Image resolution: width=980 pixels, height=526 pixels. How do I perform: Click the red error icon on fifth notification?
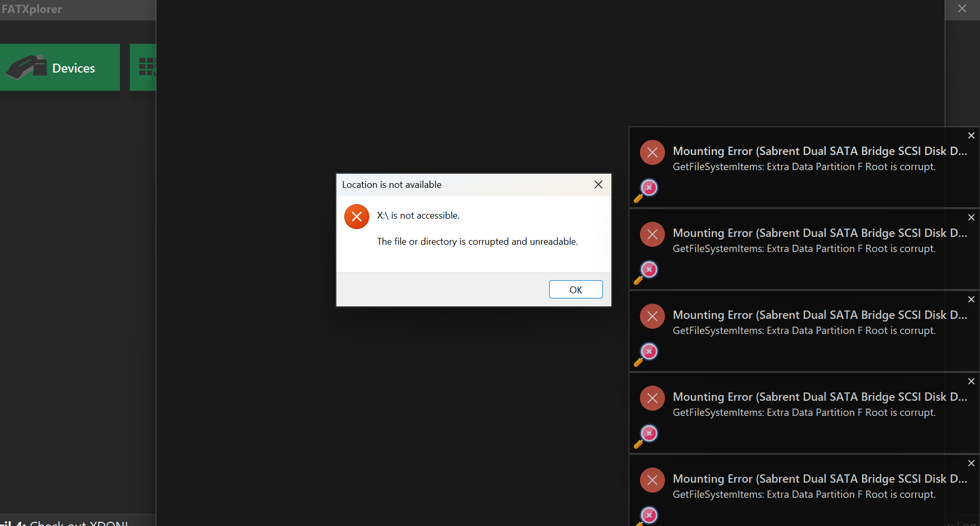652,480
